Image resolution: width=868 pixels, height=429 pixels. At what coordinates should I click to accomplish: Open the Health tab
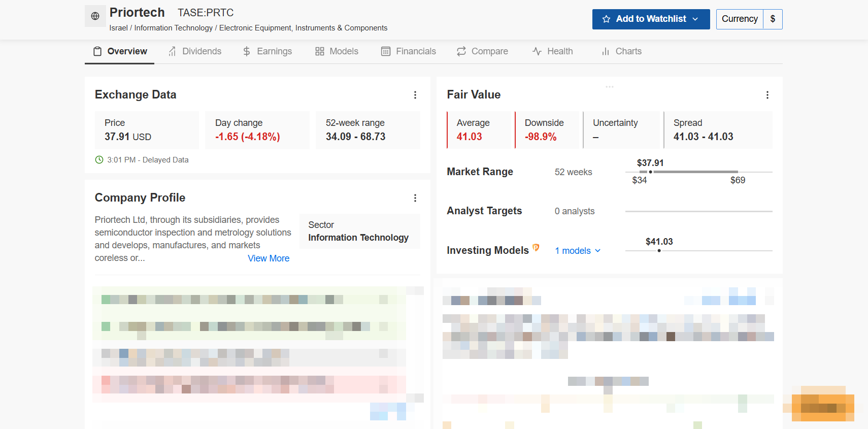[552, 51]
